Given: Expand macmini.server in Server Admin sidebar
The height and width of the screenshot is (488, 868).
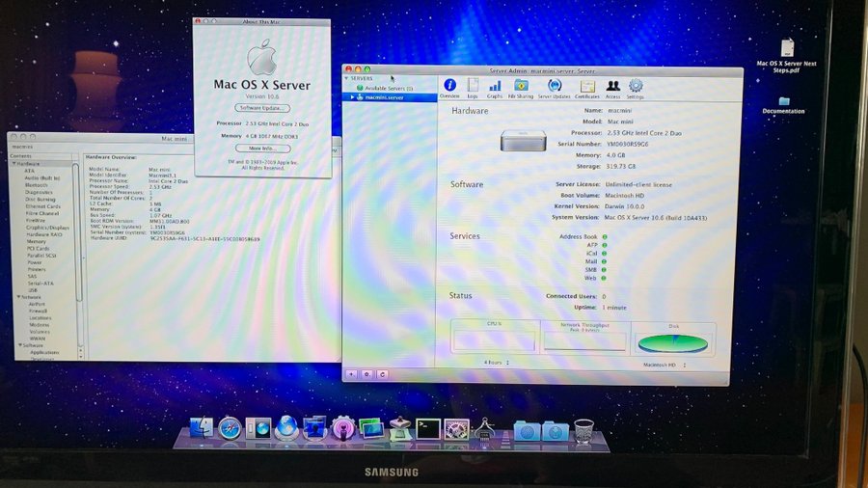Looking at the screenshot, I should (x=352, y=97).
